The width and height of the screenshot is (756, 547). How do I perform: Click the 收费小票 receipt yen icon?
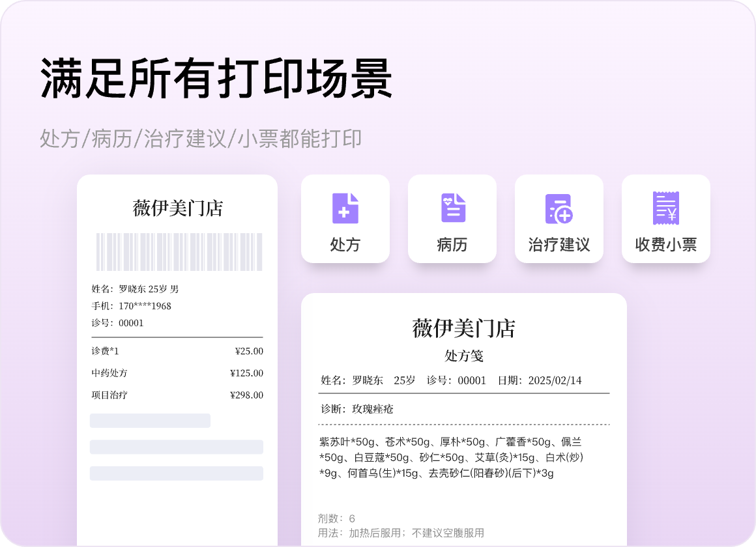click(x=665, y=208)
